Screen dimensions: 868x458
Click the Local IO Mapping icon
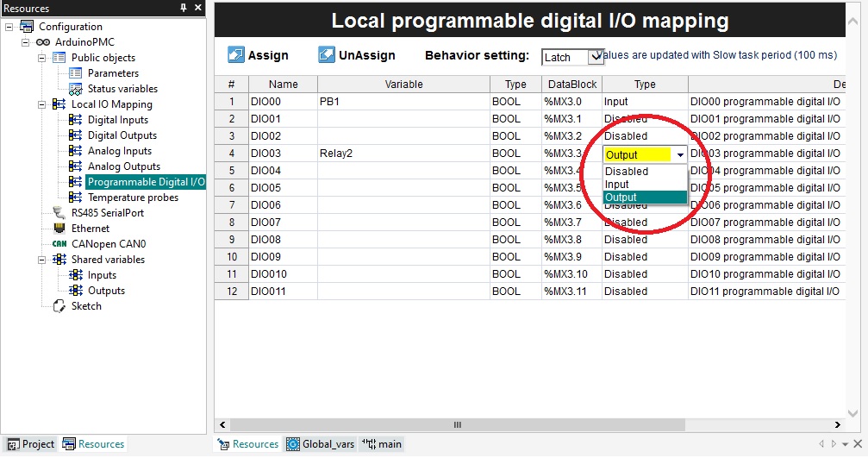[59, 104]
